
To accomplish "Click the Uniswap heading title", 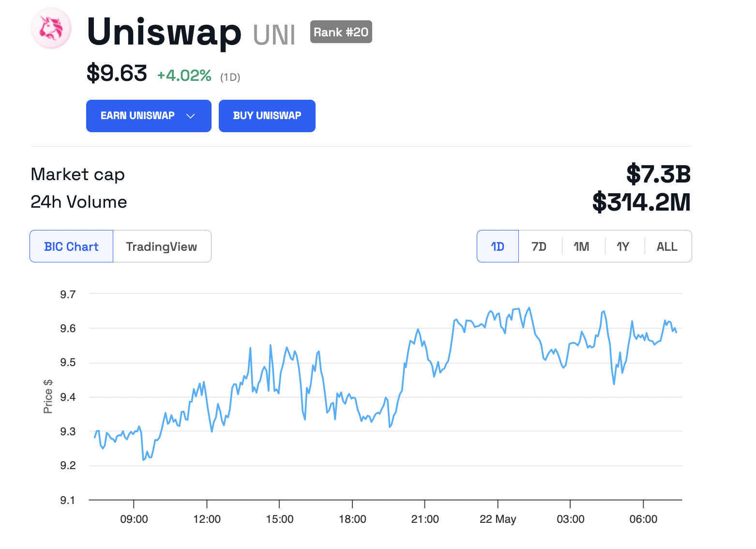I will [164, 32].
